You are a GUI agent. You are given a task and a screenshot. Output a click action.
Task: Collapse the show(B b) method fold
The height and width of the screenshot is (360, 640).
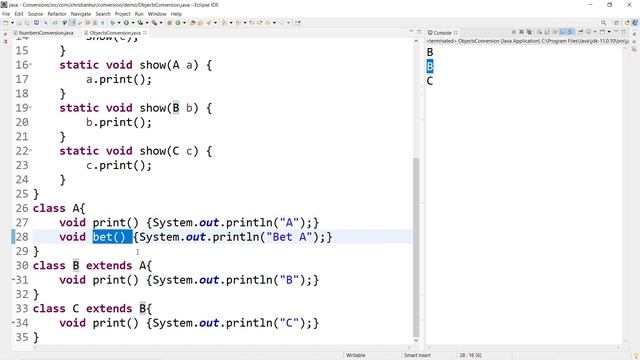coord(31,108)
